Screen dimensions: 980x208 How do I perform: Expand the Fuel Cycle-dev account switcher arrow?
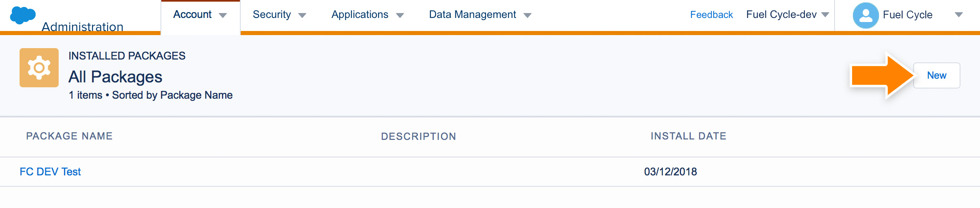pos(825,15)
